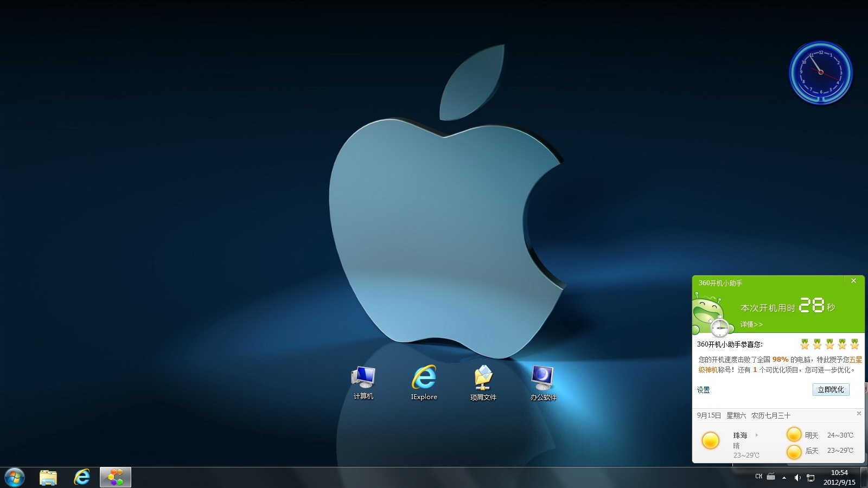Click the Show desktop strip on taskbar
The width and height of the screenshot is (868, 488).
[x=864, y=478]
